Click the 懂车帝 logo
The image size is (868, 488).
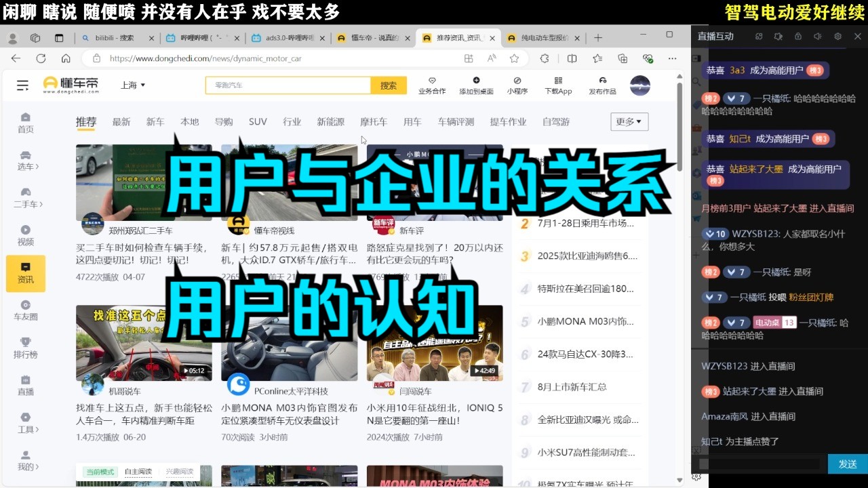(71, 85)
